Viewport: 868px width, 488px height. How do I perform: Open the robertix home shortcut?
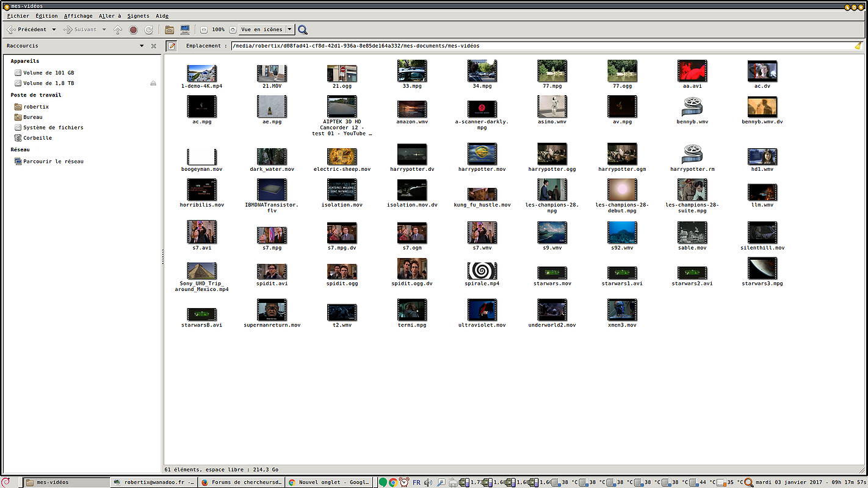pyautogui.click(x=31, y=107)
